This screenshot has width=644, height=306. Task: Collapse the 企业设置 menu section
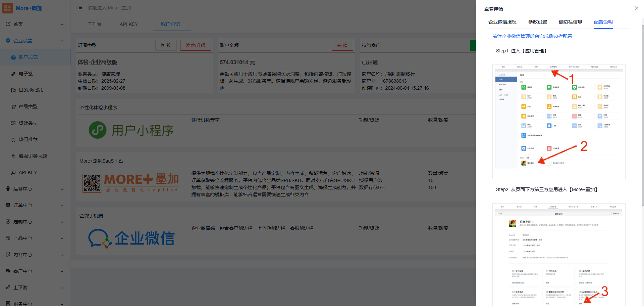tap(62, 41)
